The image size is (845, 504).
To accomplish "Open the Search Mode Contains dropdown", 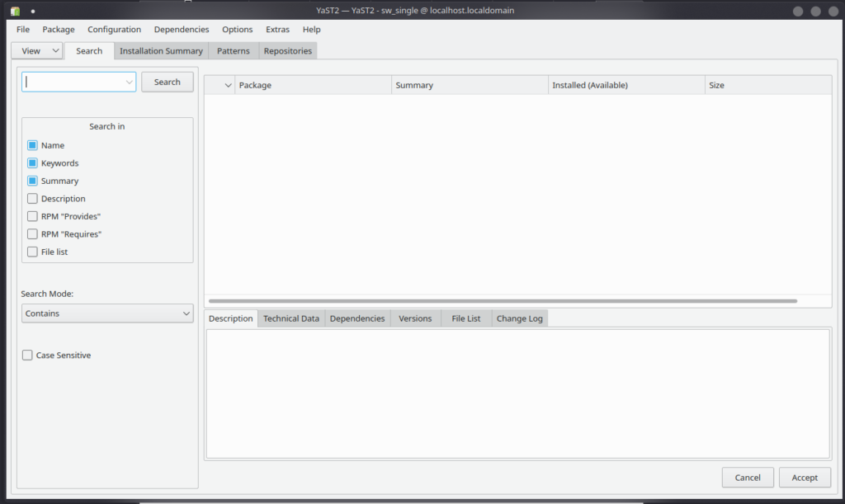I will coord(107,313).
